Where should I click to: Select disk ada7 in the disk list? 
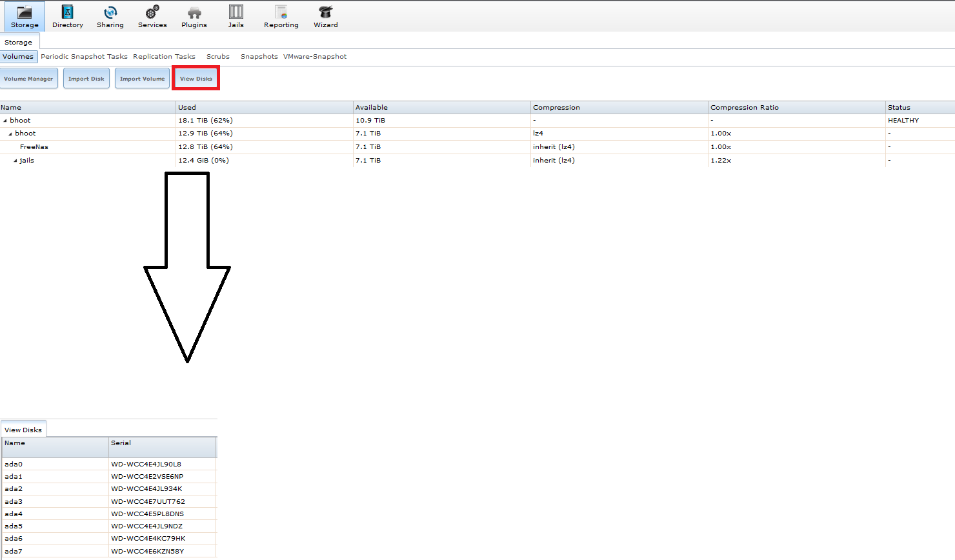[x=14, y=552]
